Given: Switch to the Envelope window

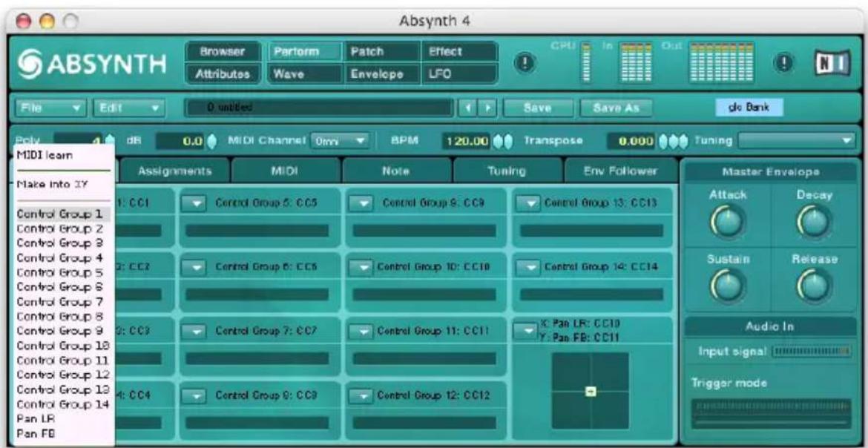Looking at the screenshot, I should point(382,73).
